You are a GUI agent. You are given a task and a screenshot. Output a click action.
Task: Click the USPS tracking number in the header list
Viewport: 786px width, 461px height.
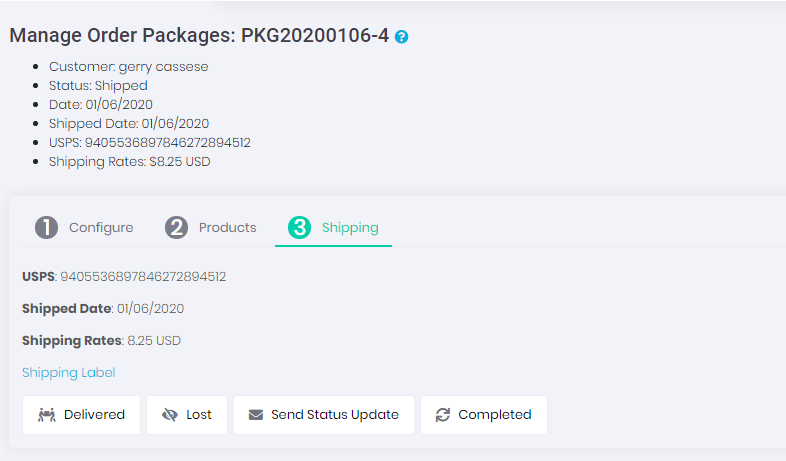(x=172, y=143)
